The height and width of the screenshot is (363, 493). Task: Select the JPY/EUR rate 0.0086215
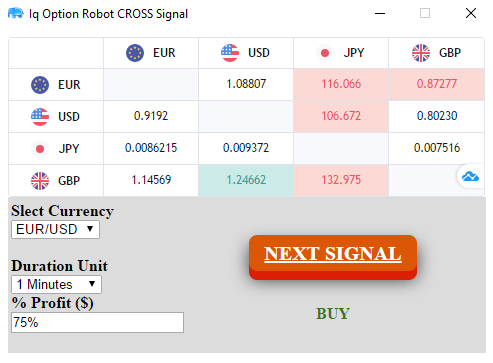(x=151, y=148)
